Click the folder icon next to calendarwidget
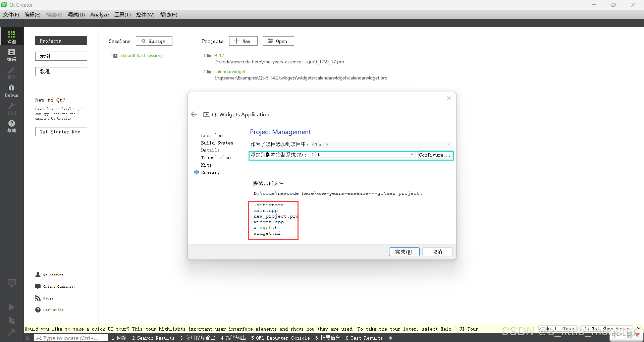 click(209, 72)
